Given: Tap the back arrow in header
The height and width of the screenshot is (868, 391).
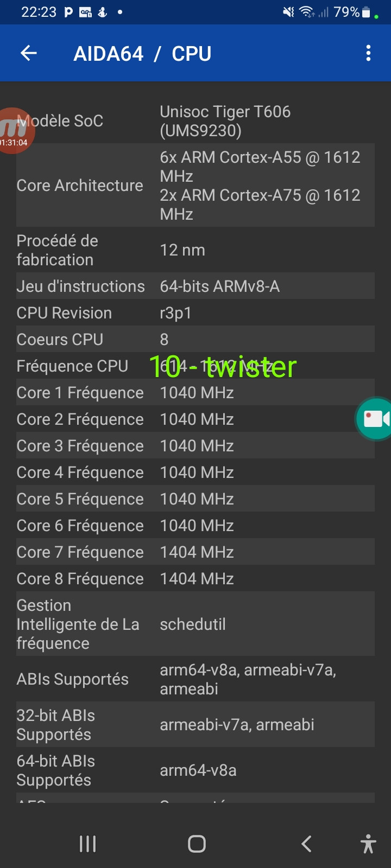Looking at the screenshot, I should [29, 53].
